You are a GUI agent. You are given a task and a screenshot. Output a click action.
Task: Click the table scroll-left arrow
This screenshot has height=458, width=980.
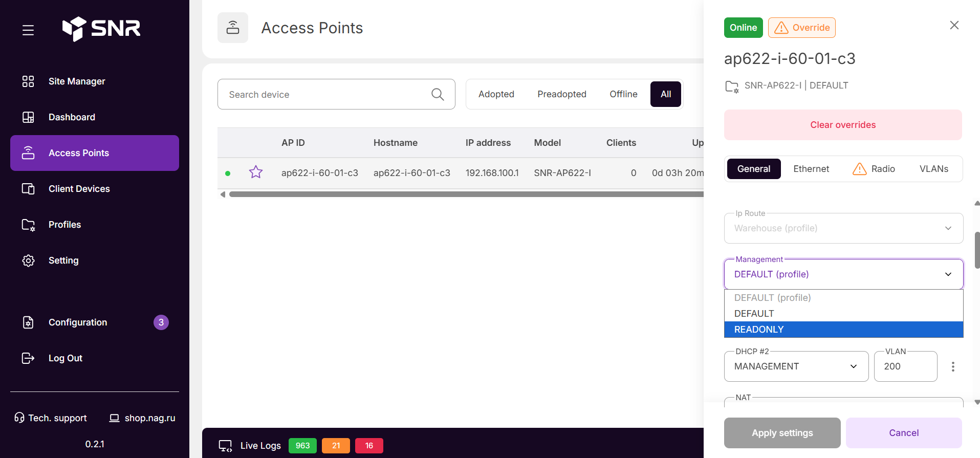pos(223,194)
